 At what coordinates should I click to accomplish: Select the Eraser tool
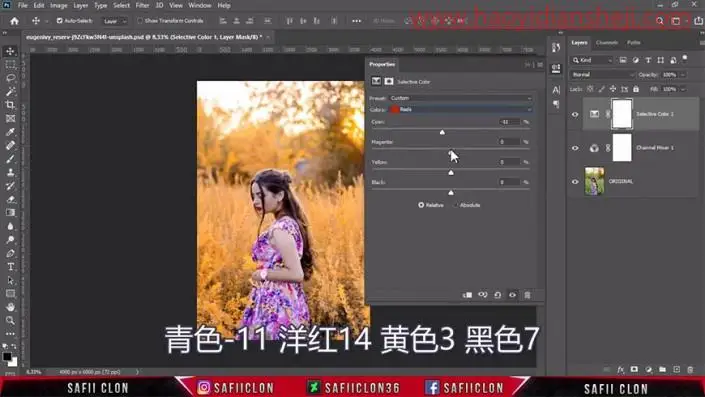coord(10,200)
